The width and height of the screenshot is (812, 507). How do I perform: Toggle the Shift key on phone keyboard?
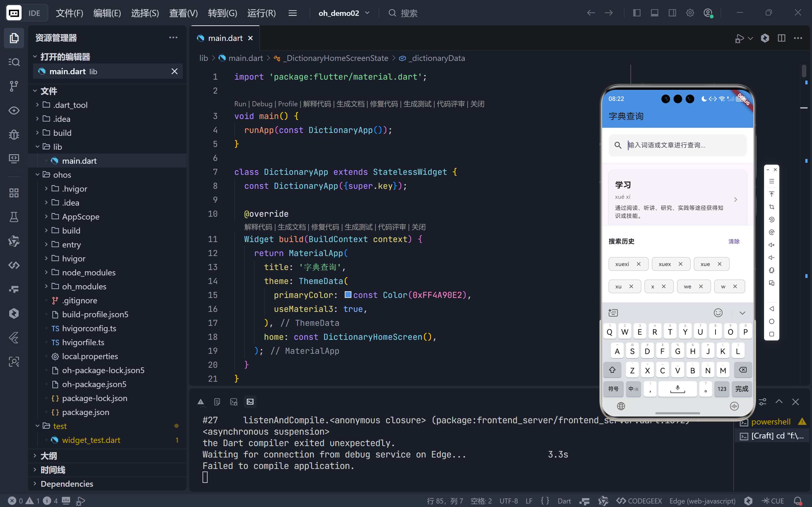(612, 370)
